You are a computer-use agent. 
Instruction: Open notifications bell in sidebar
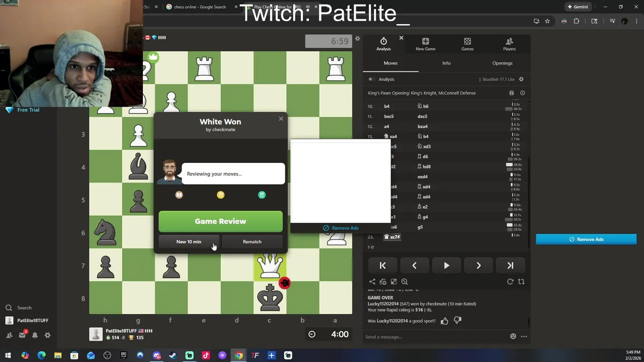click(35, 335)
